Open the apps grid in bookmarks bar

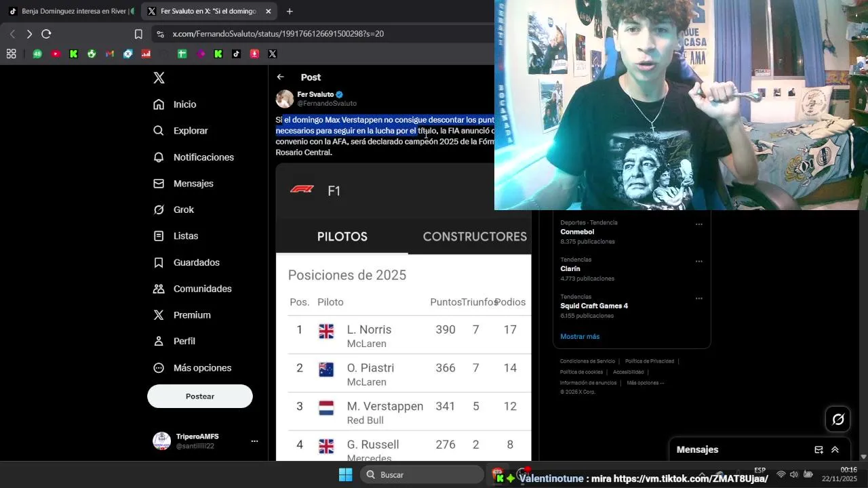pos(12,54)
